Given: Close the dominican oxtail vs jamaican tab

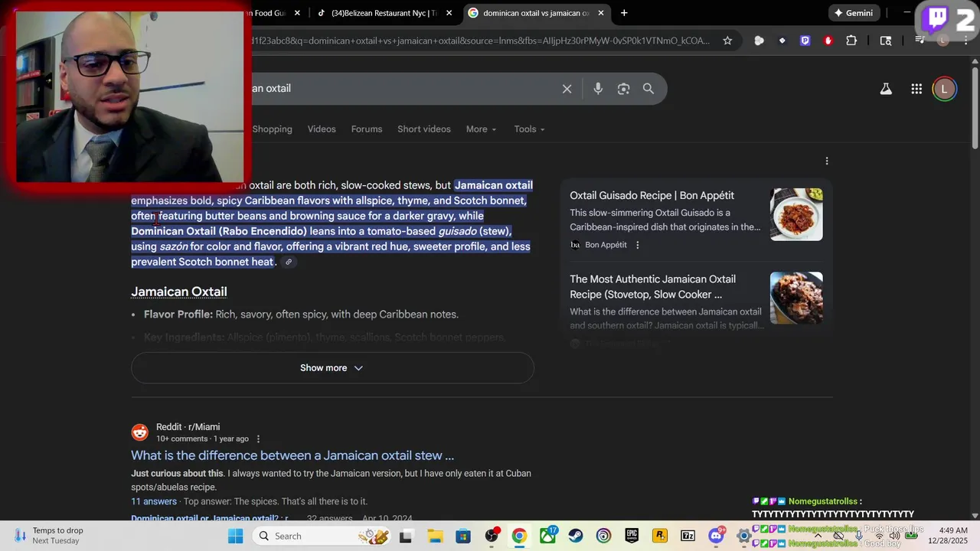Looking at the screenshot, I should (601, 13).
